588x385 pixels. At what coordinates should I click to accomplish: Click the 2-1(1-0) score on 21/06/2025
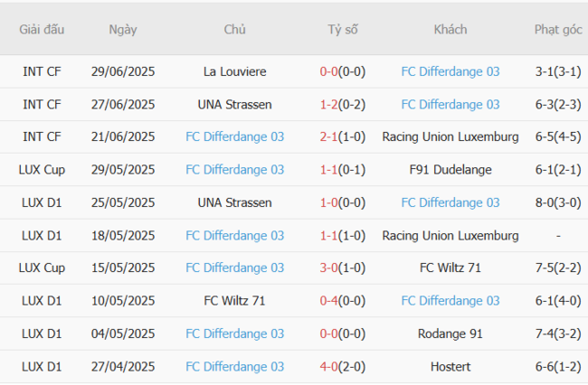point(343,137)
